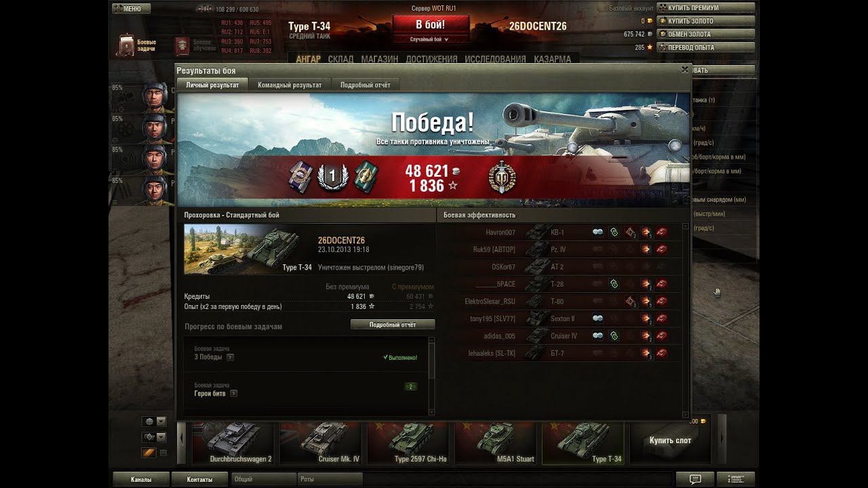Click help icon next to 3 Победы
Viewport: 868px width, 488px height.
(x=230, y=357)
